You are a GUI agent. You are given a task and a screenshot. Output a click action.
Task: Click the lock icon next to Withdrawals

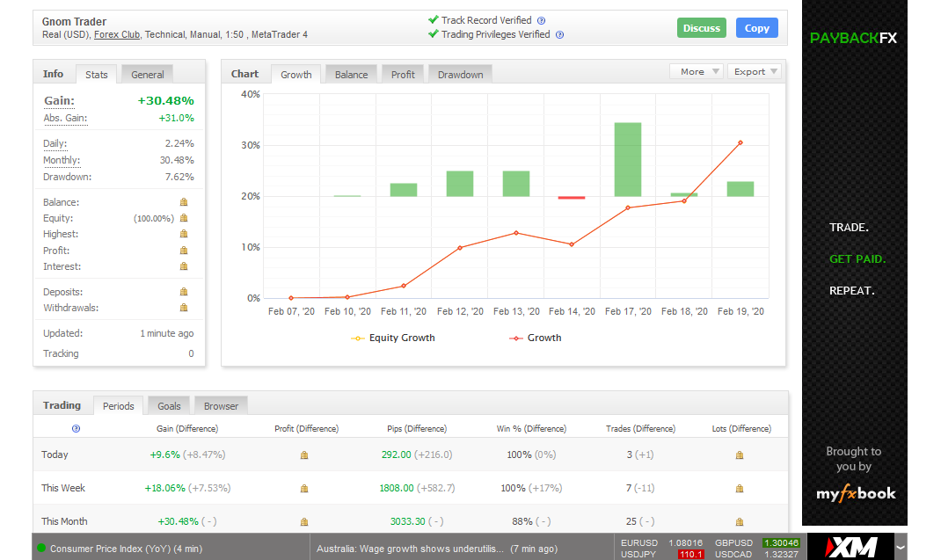tap(184, 308)
